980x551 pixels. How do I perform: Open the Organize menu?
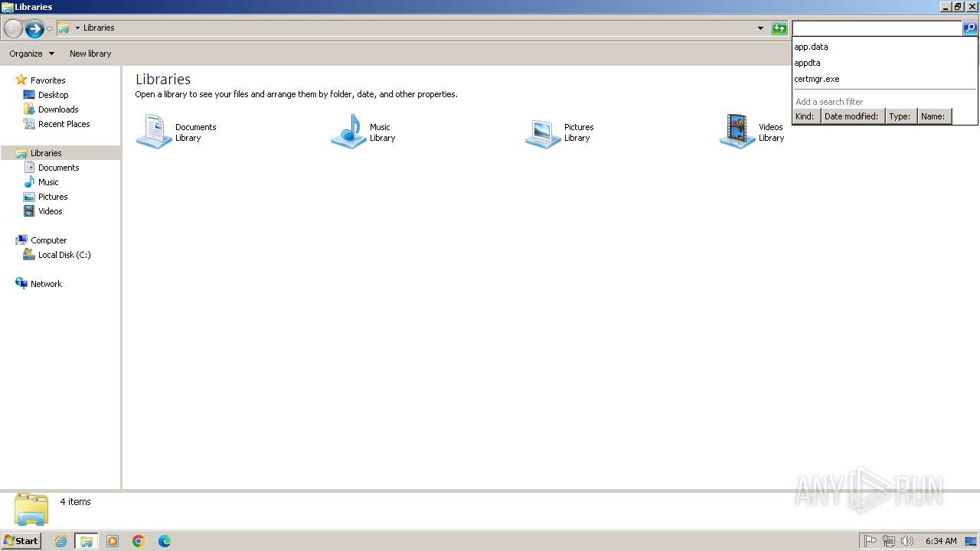[x=31, y=54]
